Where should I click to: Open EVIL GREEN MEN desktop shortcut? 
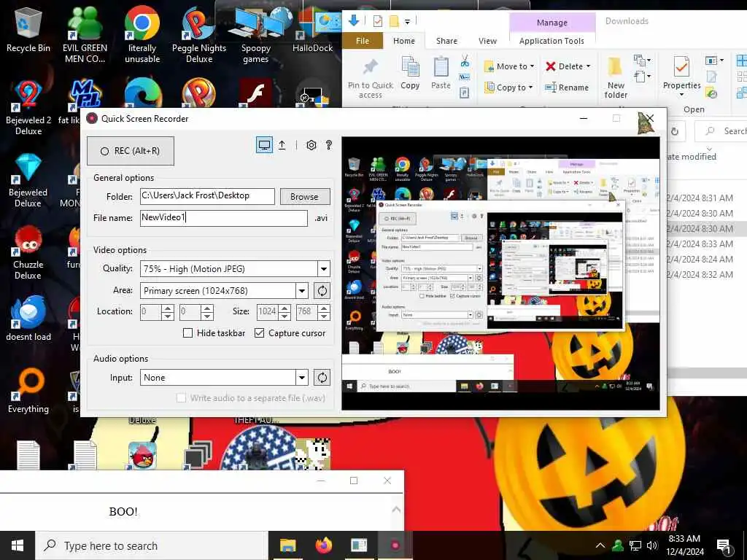(85, 34)
